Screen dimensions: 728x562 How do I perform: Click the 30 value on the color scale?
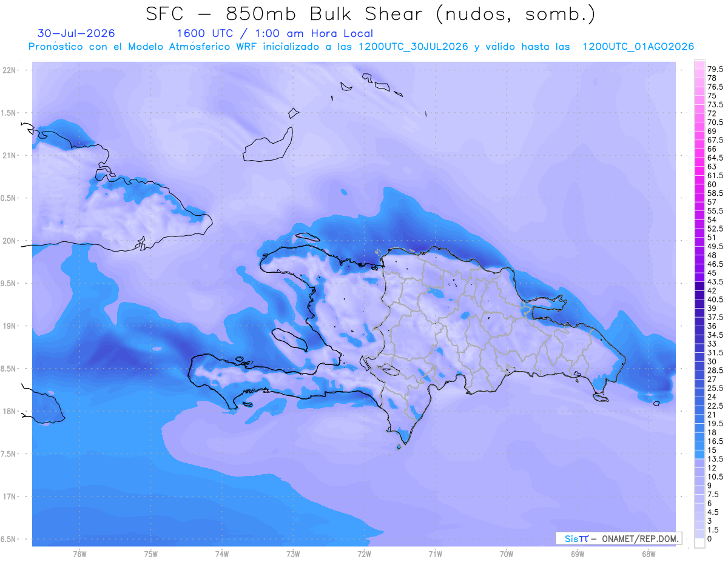tap(712, 361)
